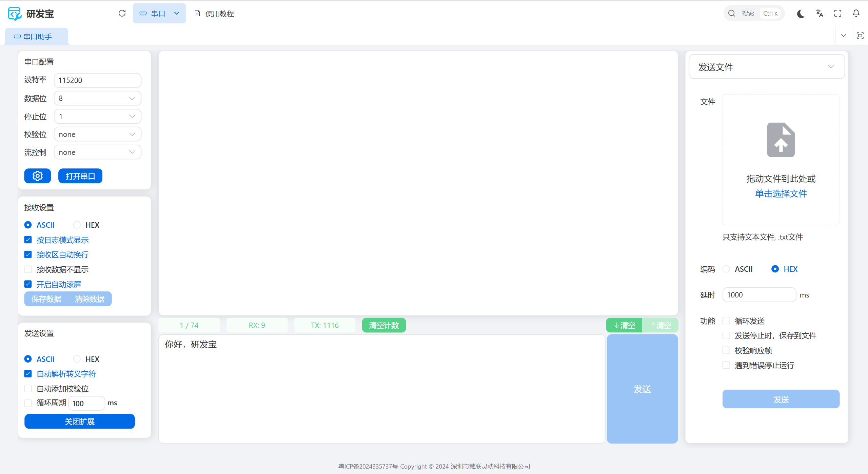
Task: Click the refresh icon in top bar
Action: pyautogui.click(x=122, y=13)
